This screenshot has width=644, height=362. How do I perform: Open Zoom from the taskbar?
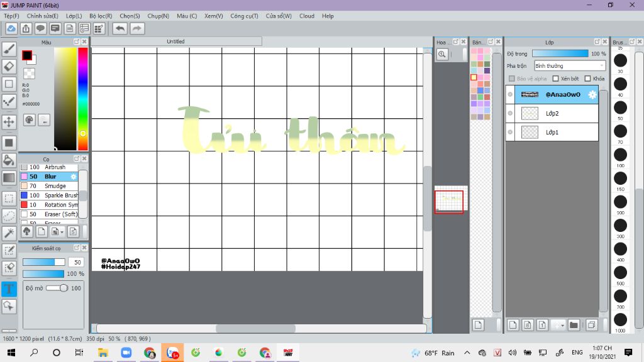click(126, 353)
